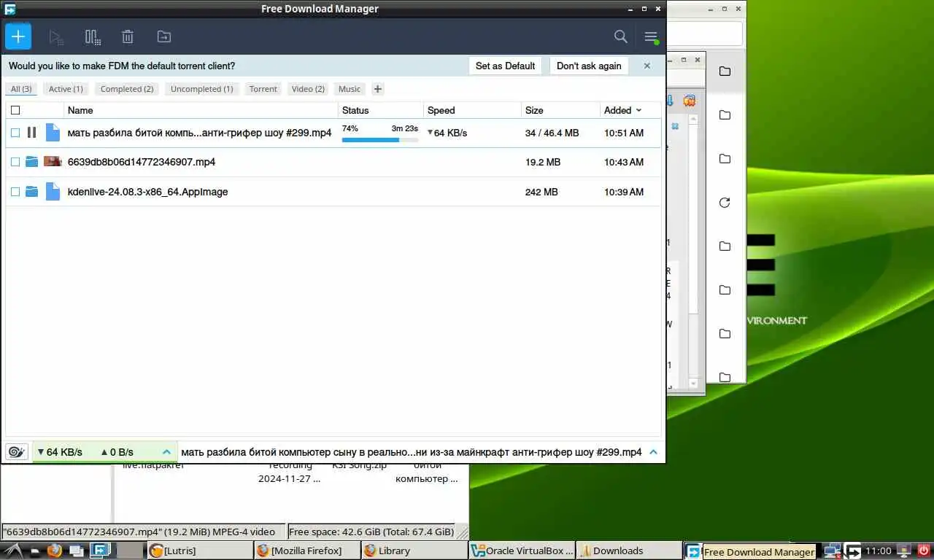Click the Start downloads play icon in toolbar

[x=56, y=36]
